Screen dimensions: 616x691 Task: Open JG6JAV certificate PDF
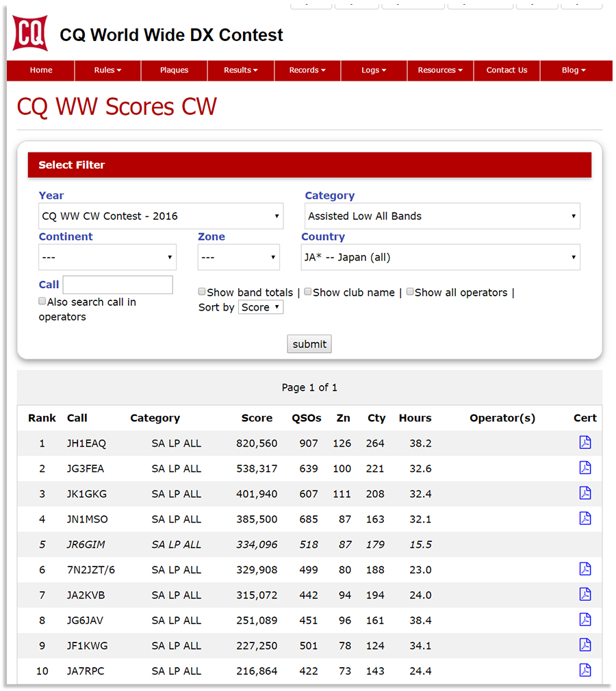point(585,620)
